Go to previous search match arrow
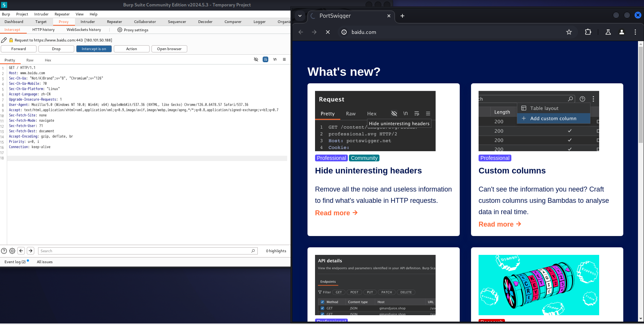Viewport: 644px width, 325px height. coord(21,251)
